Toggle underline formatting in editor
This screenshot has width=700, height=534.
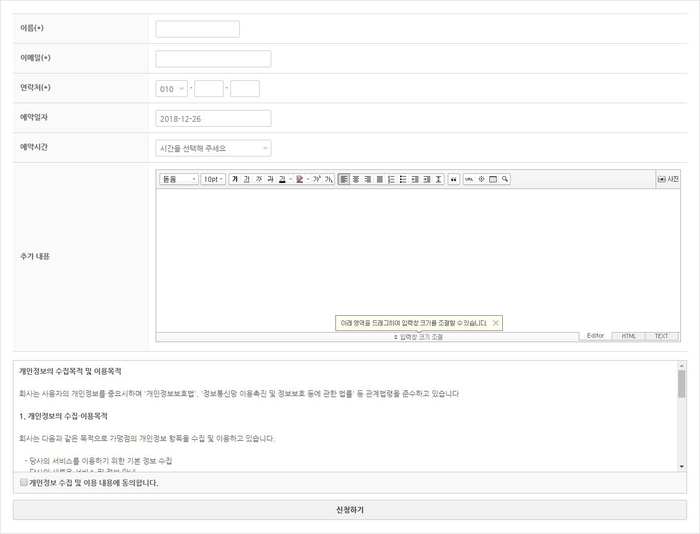point(246,179)
